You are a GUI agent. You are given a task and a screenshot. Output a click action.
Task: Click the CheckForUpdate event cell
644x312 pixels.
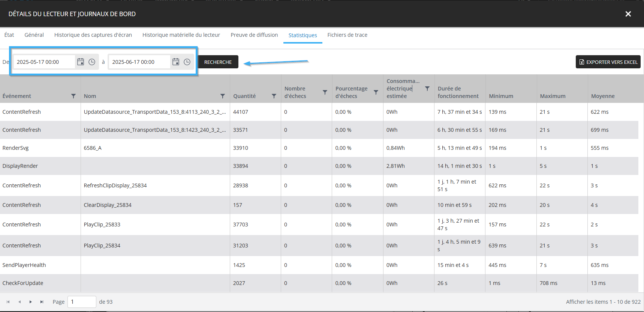[23, 283]
